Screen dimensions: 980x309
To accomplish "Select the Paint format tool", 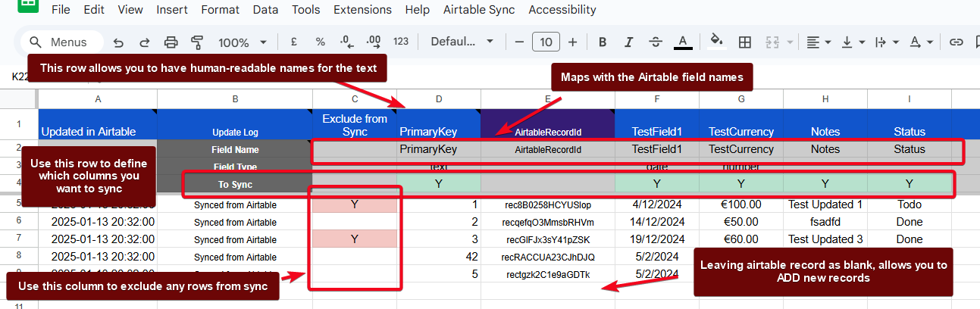I will click(198, 42).
